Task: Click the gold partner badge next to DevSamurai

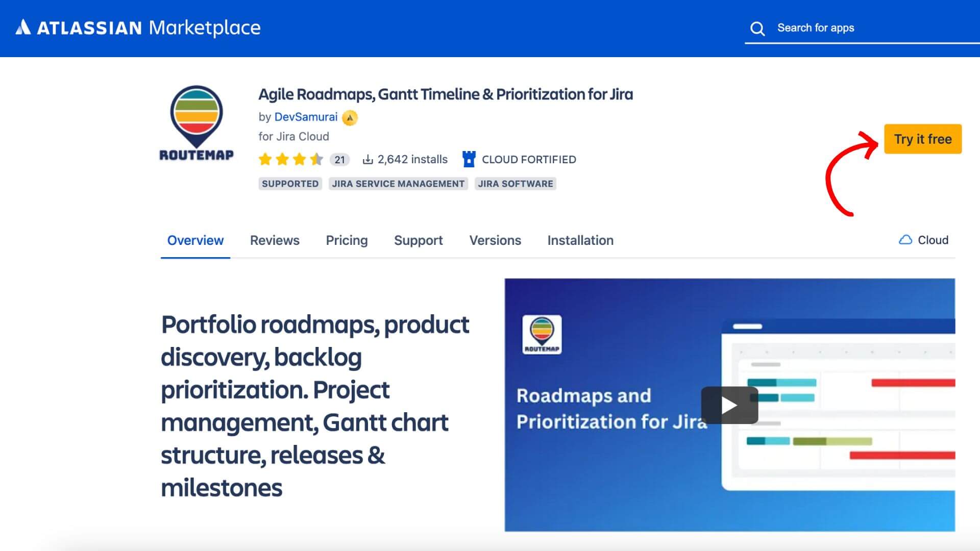Action: (x=350, y=118)
